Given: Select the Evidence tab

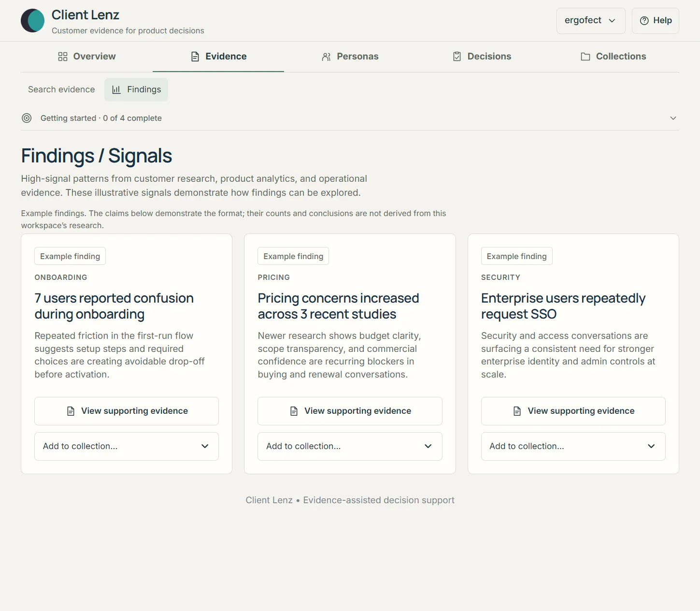Looking at the screenshot, I should [218, 57].
